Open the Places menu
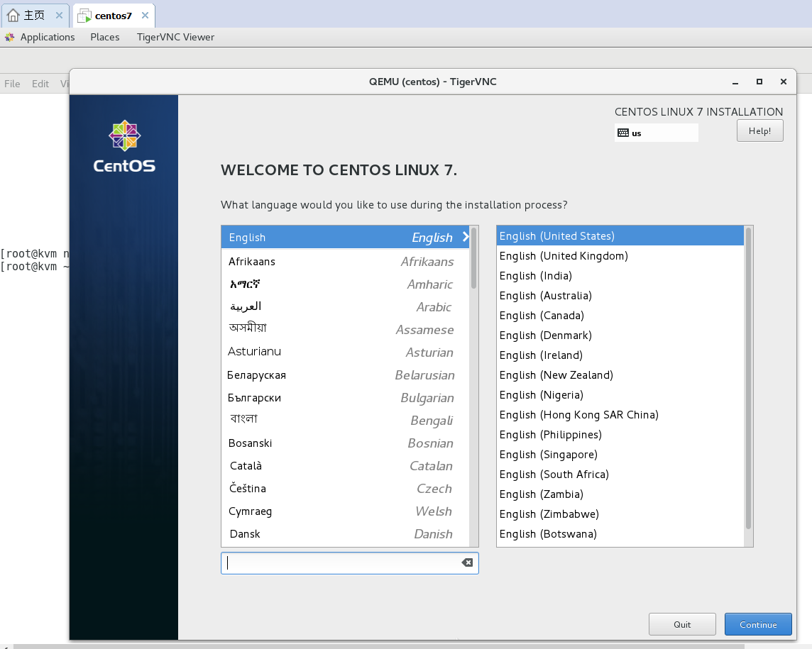 click(104, 37)
